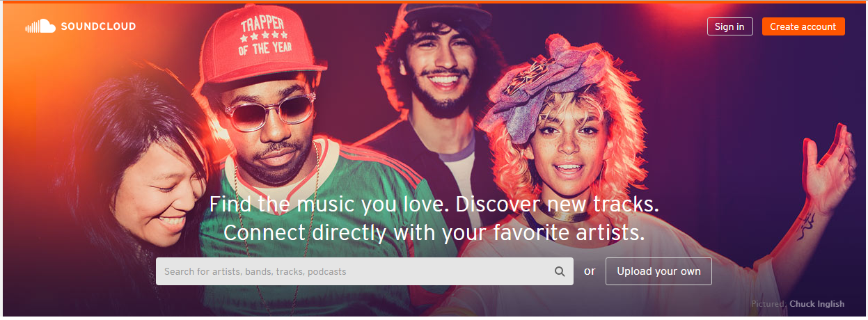
Task: Click the orange bar across the page top
Action: pyautogui.click(x=434, y=1)
